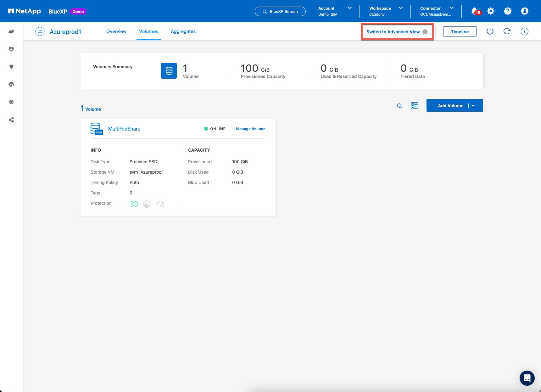The image size is (541, 392).
Task: Switch to the Overview tab
Action: click(x=116, y=31)
